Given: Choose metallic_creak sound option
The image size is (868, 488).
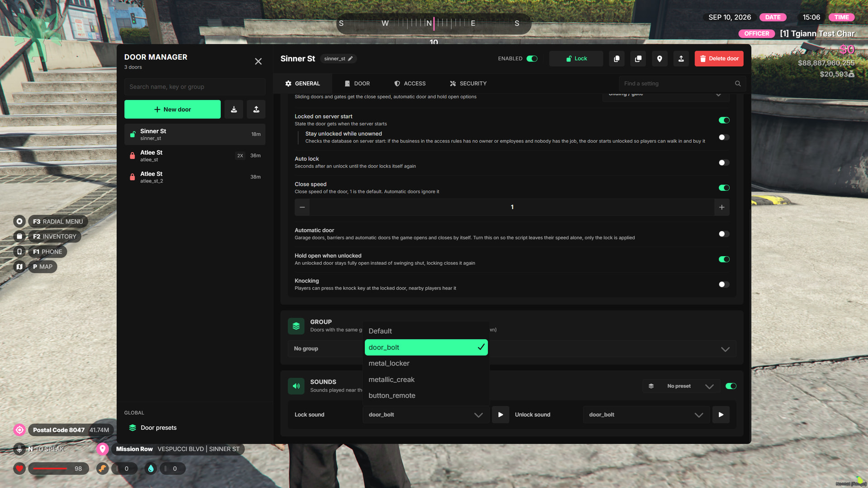Looking at the screenshot, I should tap(426, 380).
